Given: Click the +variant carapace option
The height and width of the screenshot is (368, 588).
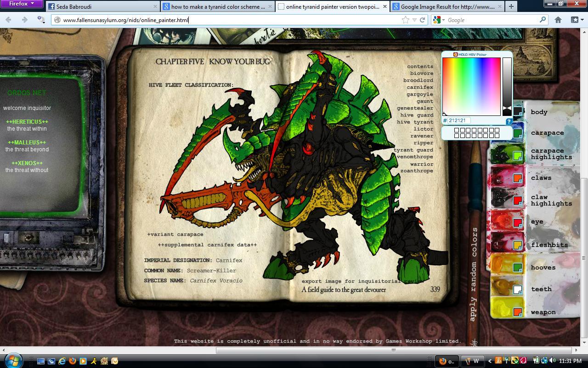Looking at the screenshot, I should point(175,234).
